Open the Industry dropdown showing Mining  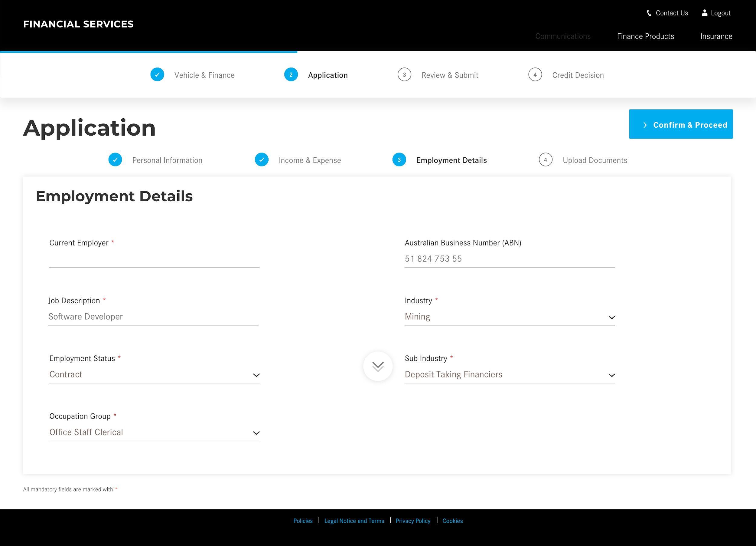tap(510, 317)
